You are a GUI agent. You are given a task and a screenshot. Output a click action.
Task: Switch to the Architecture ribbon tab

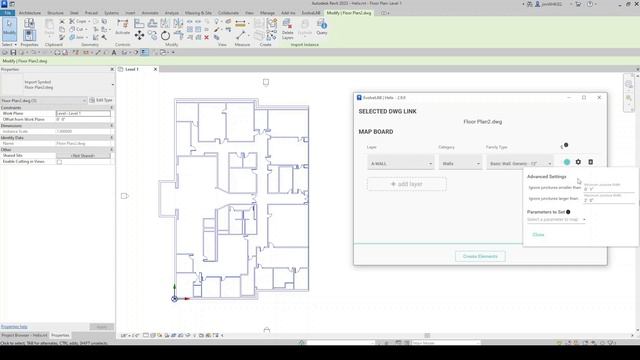point(30,13)
